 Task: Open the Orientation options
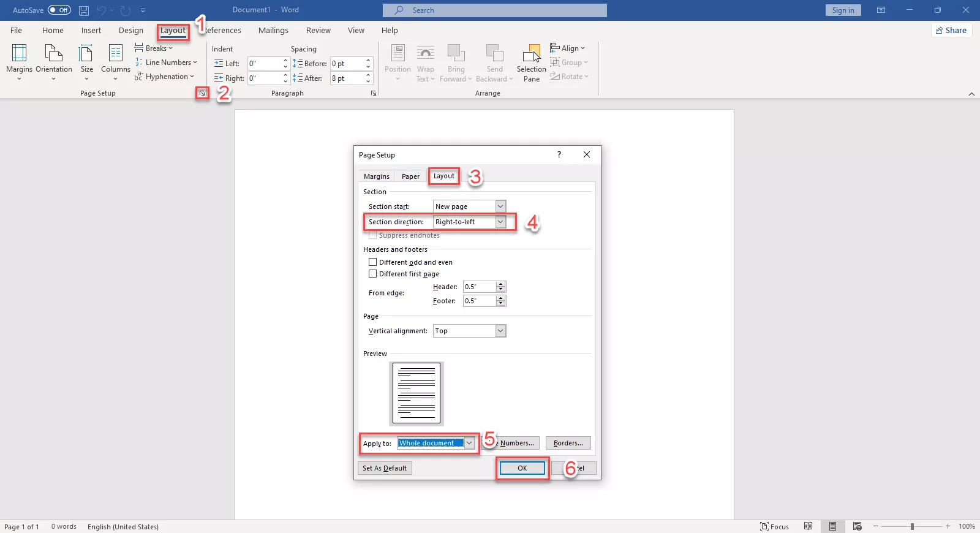pyautogui.click(x=54, y=61)
